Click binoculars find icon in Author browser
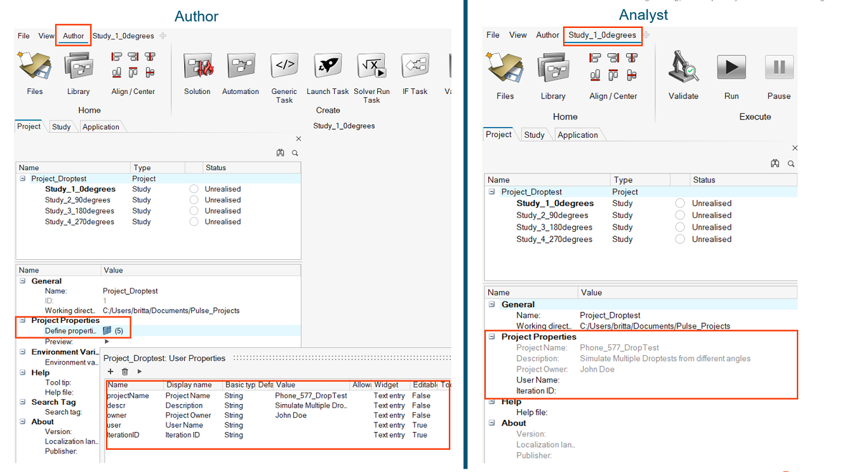Image resolution: width=868 pixels, height=472 pixels. coord(280,153)
